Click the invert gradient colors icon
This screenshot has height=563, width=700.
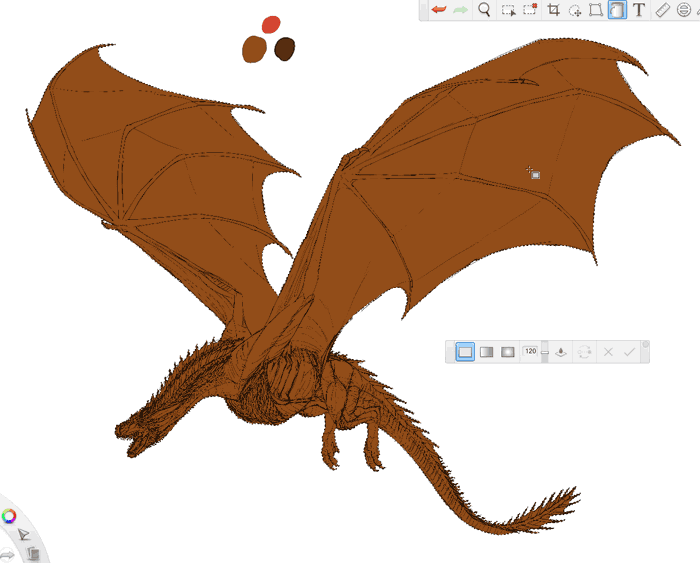(x=584, y=352)
